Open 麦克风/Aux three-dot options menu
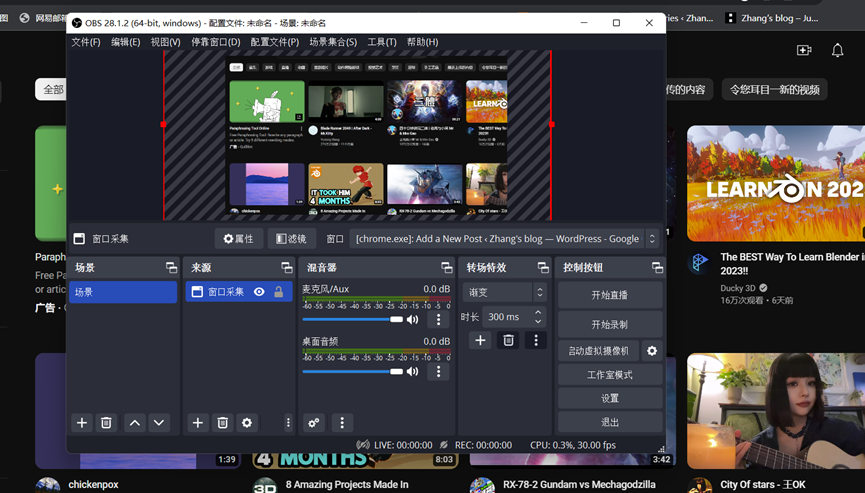 [439, 319]
